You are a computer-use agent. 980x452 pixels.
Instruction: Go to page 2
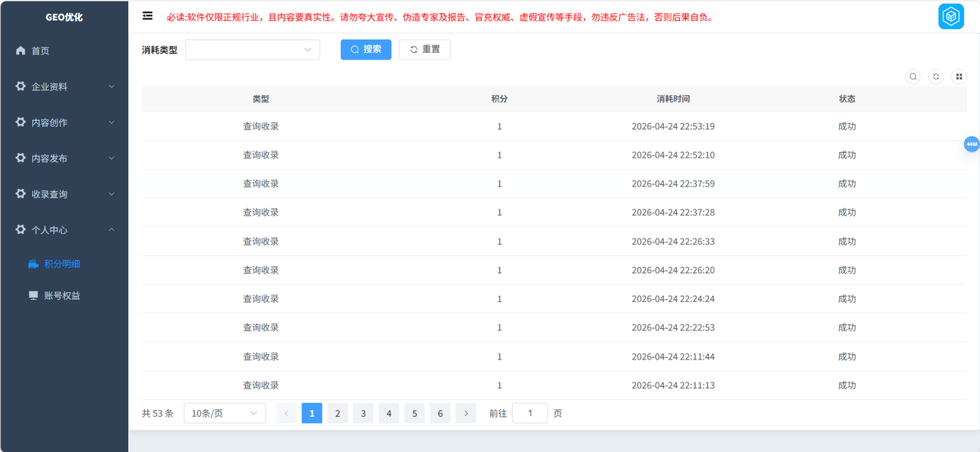pyautogui.click(x=338, y=413)
